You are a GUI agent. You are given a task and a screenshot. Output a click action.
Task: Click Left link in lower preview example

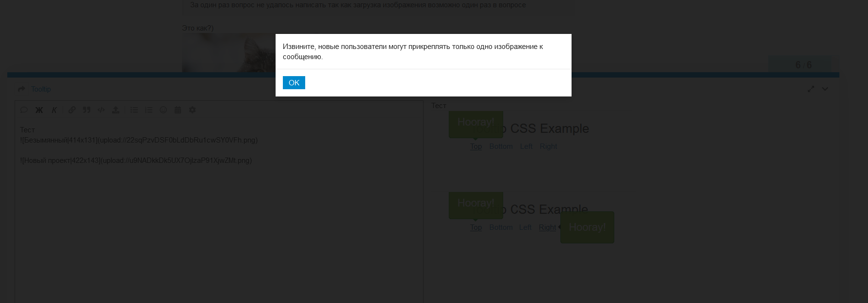tap(525, 227)
